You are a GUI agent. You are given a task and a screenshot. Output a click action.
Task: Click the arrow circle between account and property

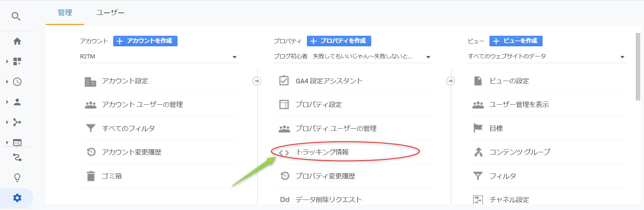[257, 81]
